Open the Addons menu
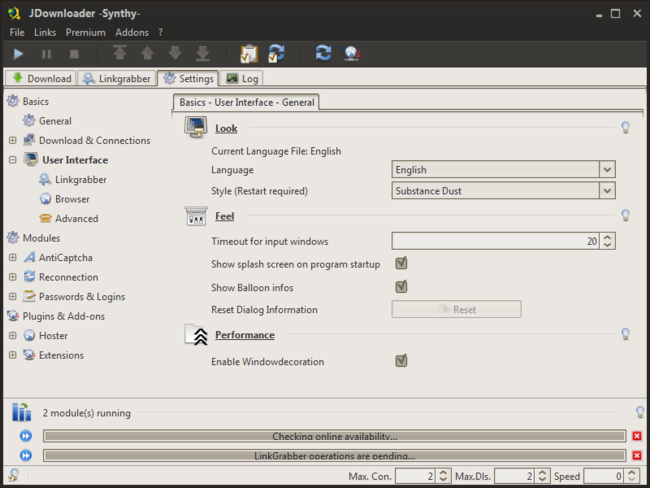This screenshot has width=650, height=488. pos(132,32)
